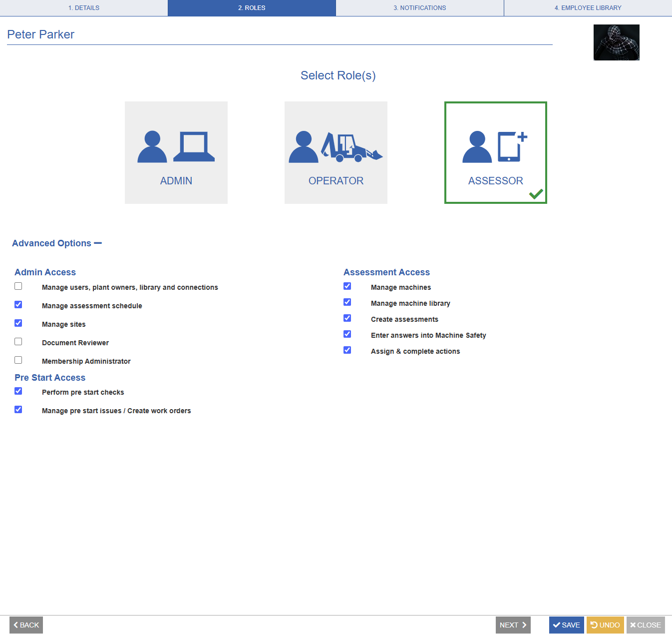
Task: Enable Manage users, plant owners, library checkbox
Action: click(18, 286)
